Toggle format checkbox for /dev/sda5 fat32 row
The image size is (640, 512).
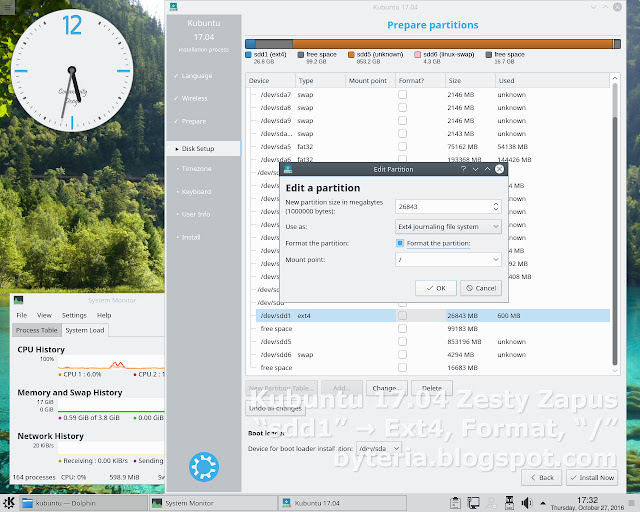click(402, 147)
